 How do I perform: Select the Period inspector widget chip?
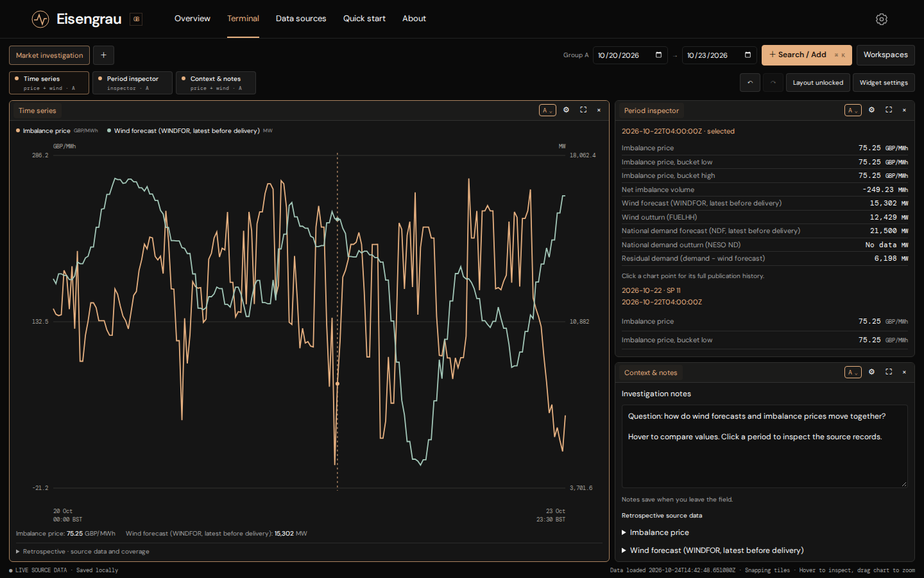pyautogui.click(x=132, y=83)
